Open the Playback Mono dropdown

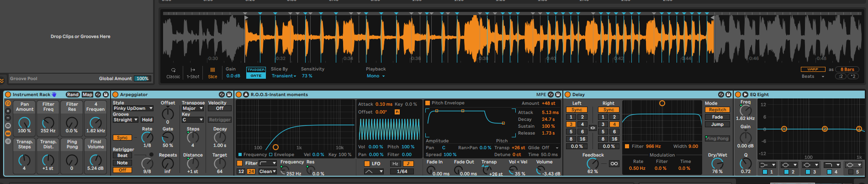pos(376,76)
